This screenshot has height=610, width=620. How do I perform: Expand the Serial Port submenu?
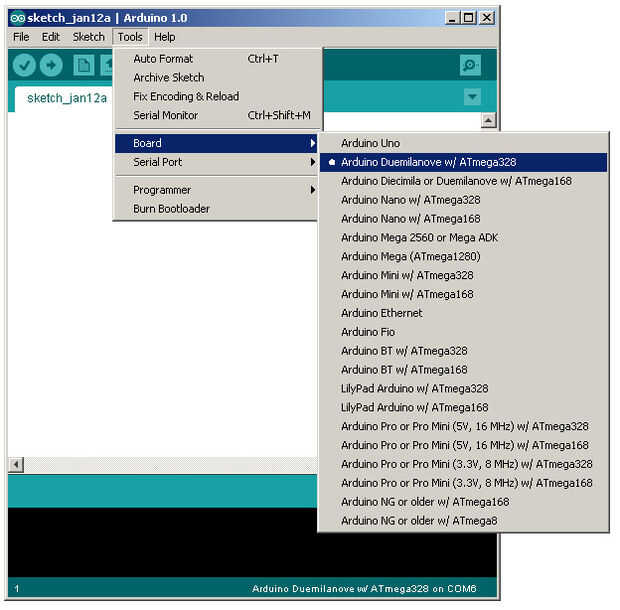click(216, 162)
